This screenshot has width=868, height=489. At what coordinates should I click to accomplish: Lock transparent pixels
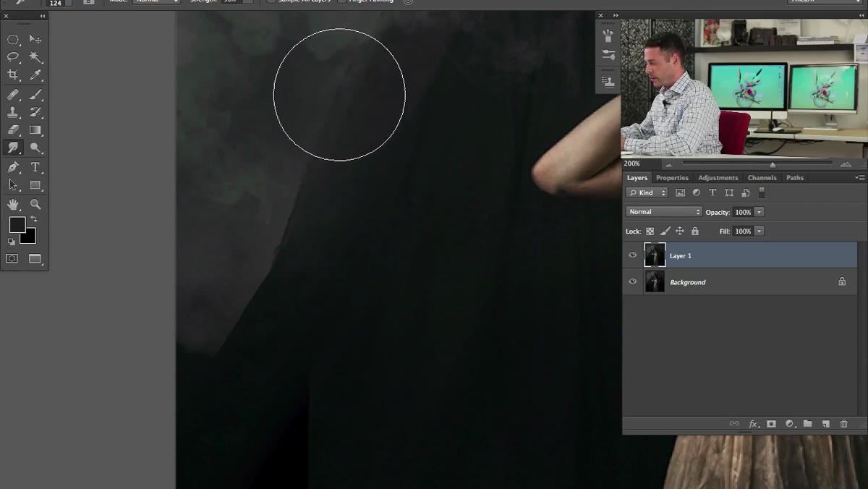pyautogui.click(x=650, y=231)
